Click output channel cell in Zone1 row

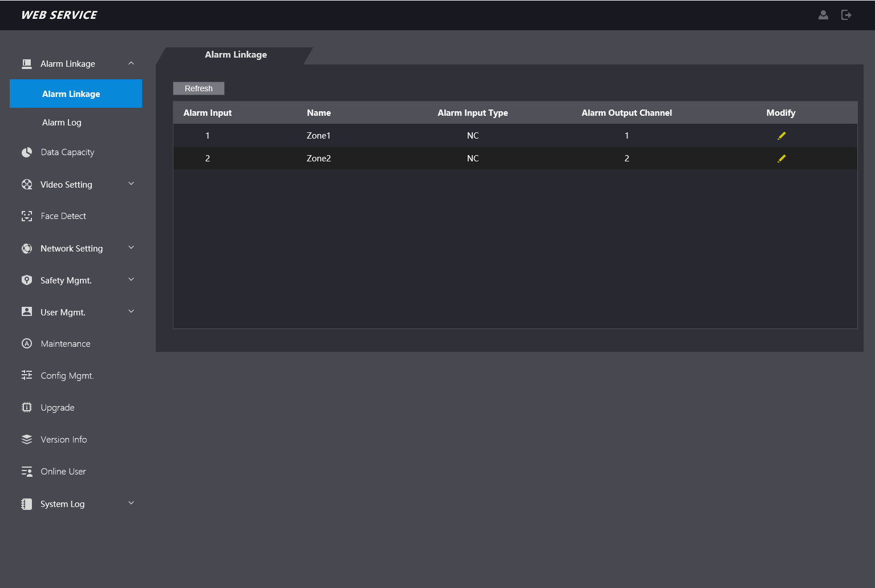627,136
